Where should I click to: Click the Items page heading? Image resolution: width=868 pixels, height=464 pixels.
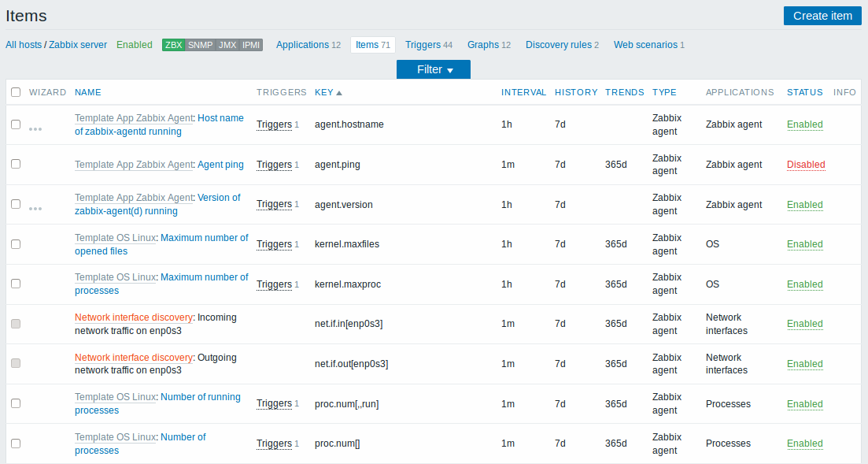click(26, 16)
